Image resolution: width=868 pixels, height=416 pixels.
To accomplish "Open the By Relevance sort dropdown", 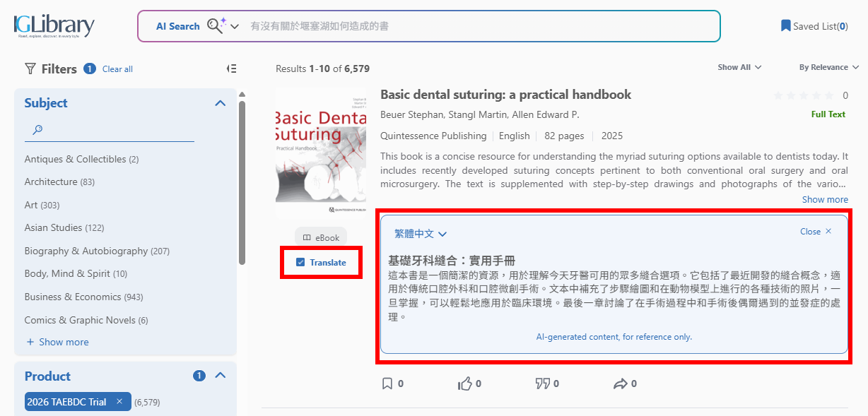I will [x=828, y=68].
